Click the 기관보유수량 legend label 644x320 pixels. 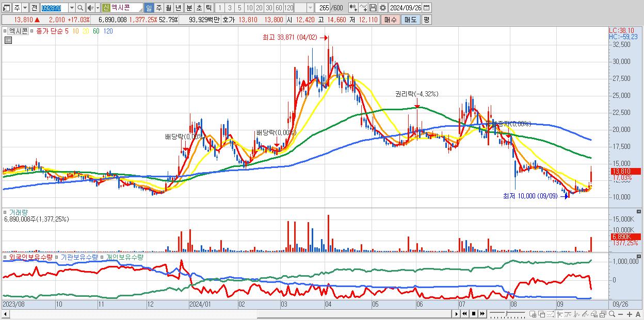pyautogui.click(x=79, y=257)
